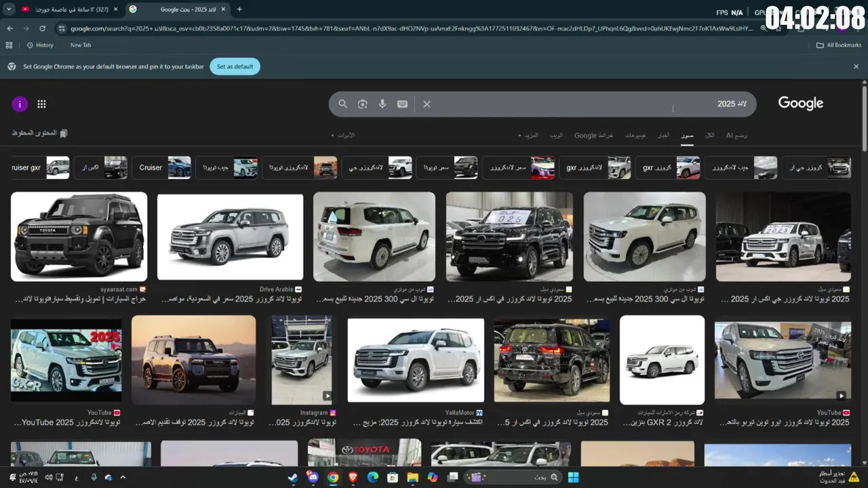Expand the المزيد more dropdown
868x488 pixels.
tap(528, 136)
